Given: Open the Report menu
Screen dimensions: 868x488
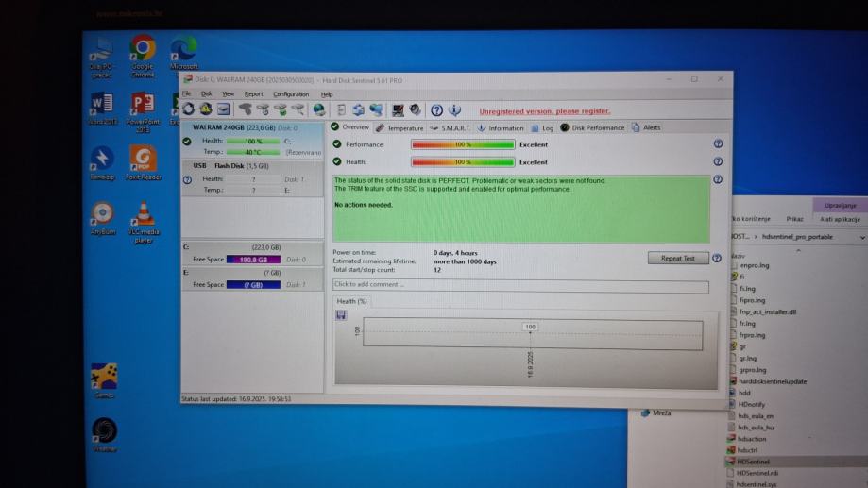Looking at the screenshot, I should [x=253, y=94].
